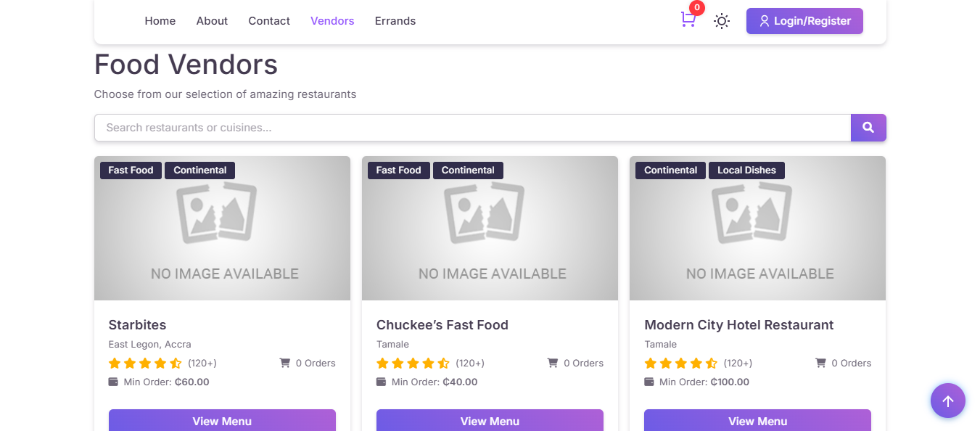Select the Vendors nav item
The image size is (980, 431).
pos(332,21)
